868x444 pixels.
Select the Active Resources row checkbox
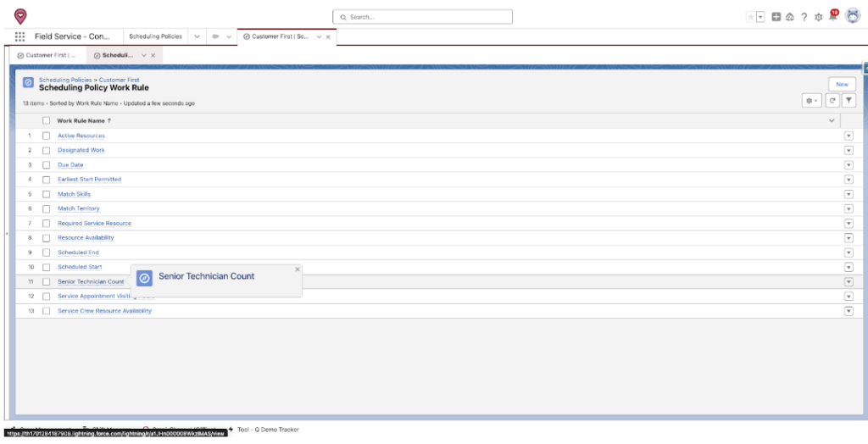(46, 136)
